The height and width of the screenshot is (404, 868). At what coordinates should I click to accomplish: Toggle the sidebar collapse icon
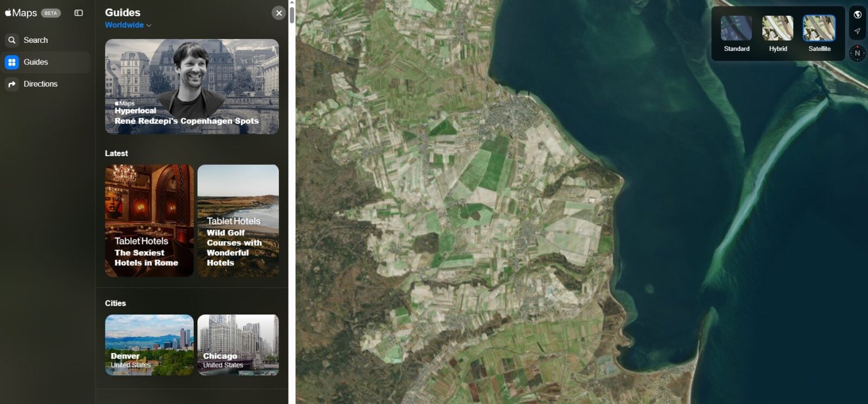pos(79,13)
